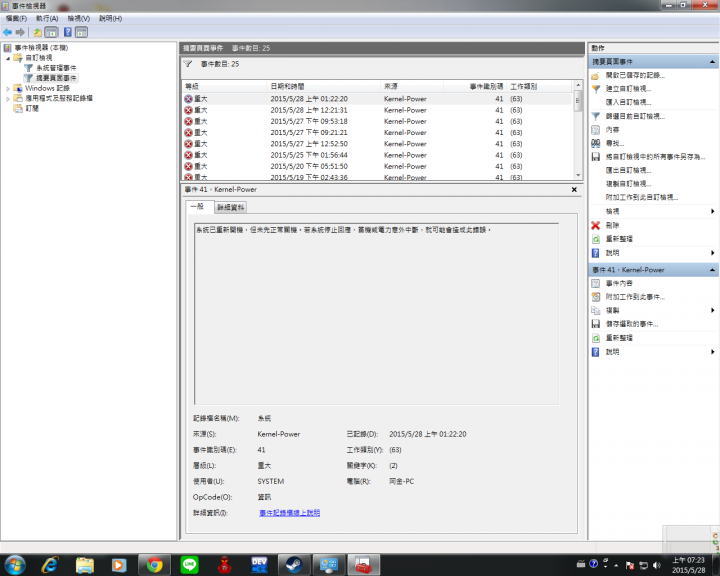Click the Action Center flag tray icon
Viewport: 720px width, 576px height.
point(630,565)
